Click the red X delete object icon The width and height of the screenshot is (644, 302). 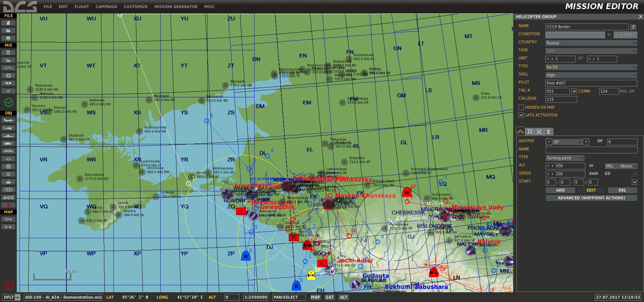tap(8, 205)
